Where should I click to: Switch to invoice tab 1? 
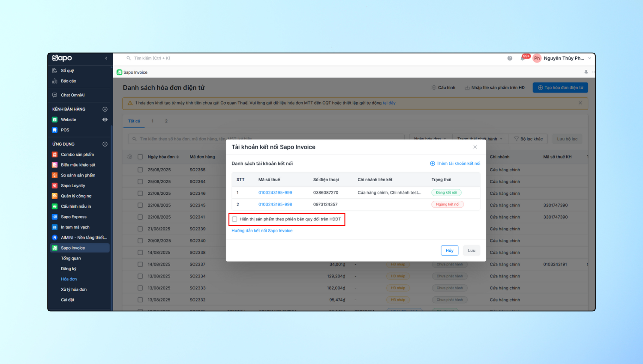[153, 121]
